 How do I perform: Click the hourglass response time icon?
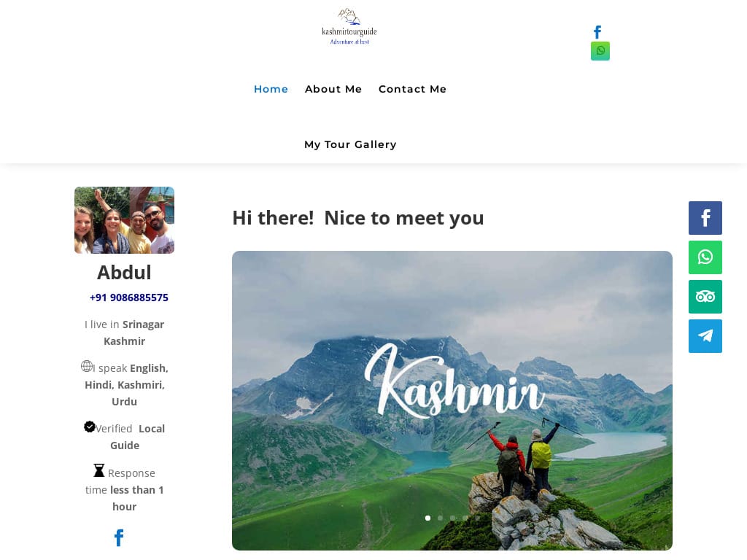coord(98,470)
